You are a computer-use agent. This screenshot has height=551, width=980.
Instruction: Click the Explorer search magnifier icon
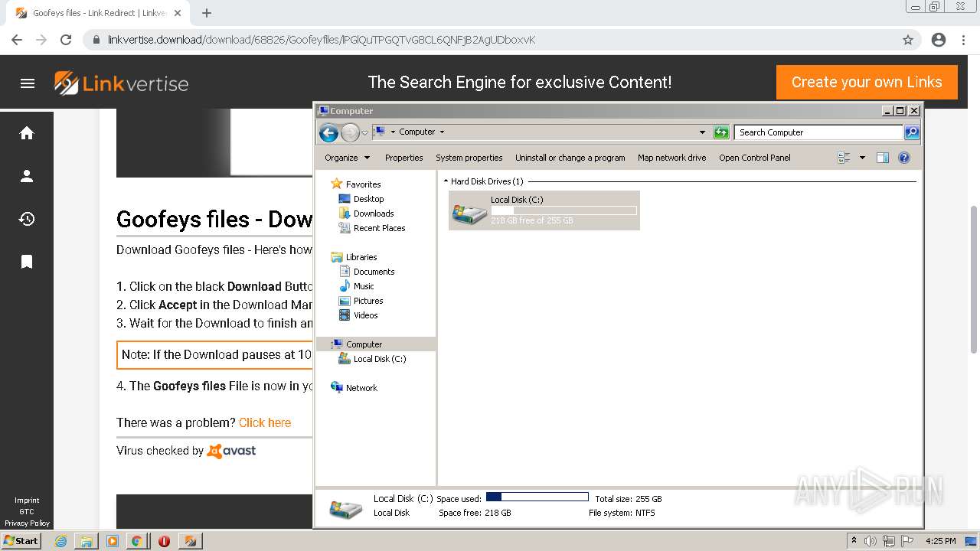[x=911, y=132]
